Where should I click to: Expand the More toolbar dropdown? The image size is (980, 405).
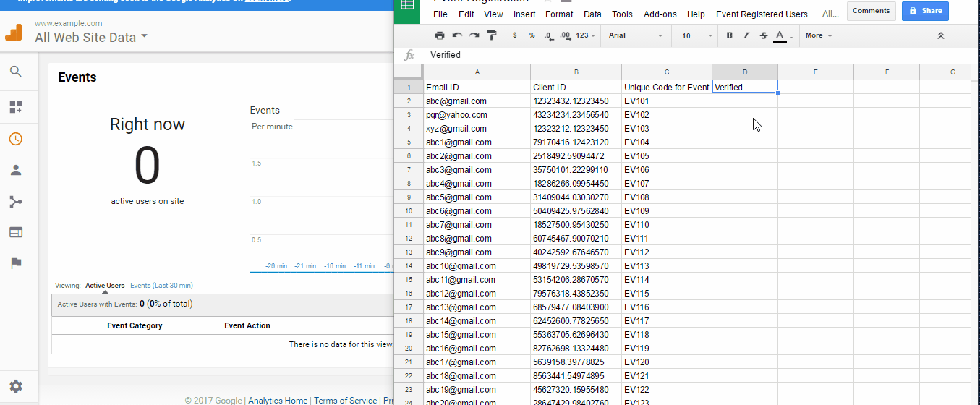(x=818, y=35)
